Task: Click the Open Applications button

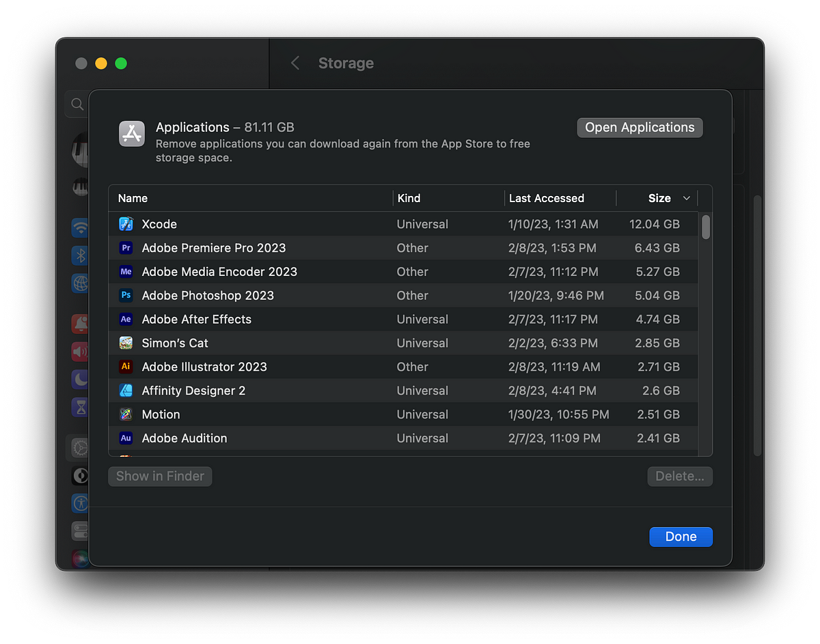Action: pos(640,128)
